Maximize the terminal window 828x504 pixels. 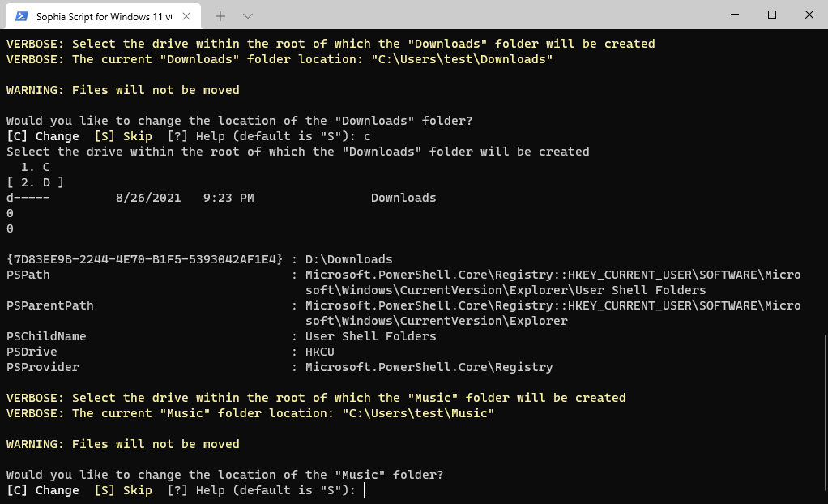click(x=771, y=15)
